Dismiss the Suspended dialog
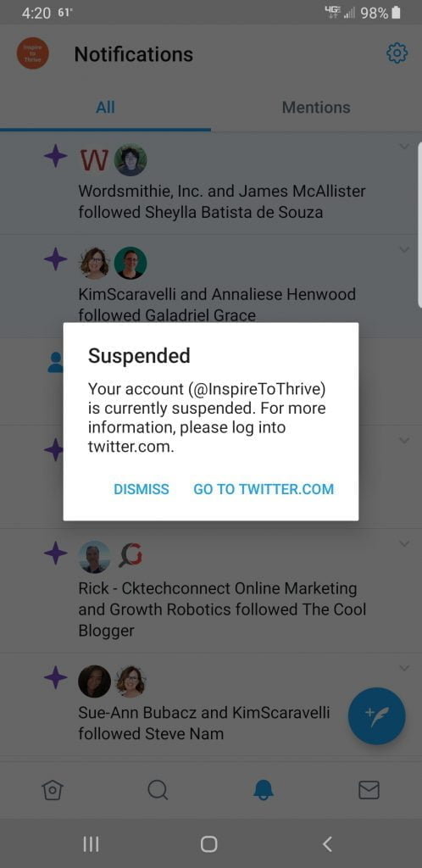 (x=142, y=489)
